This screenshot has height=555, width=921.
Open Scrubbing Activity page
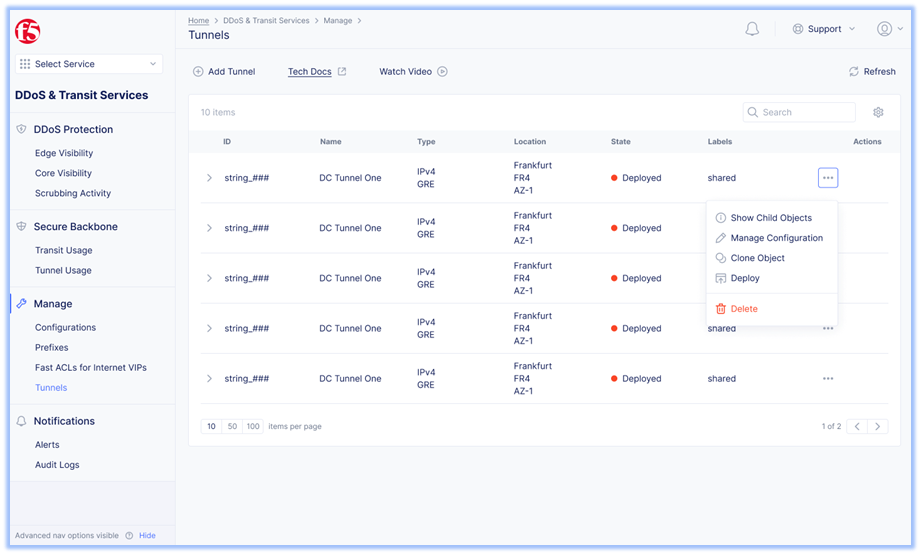coord(73,193)
